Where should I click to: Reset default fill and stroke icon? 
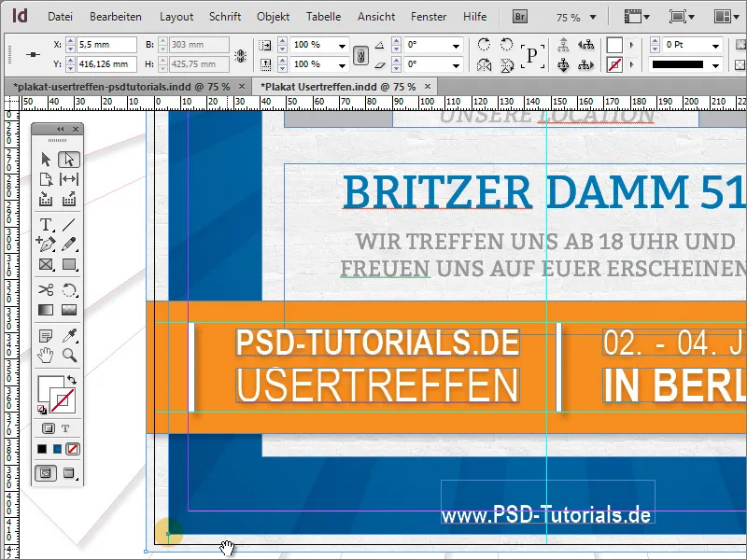coord(42,409)
